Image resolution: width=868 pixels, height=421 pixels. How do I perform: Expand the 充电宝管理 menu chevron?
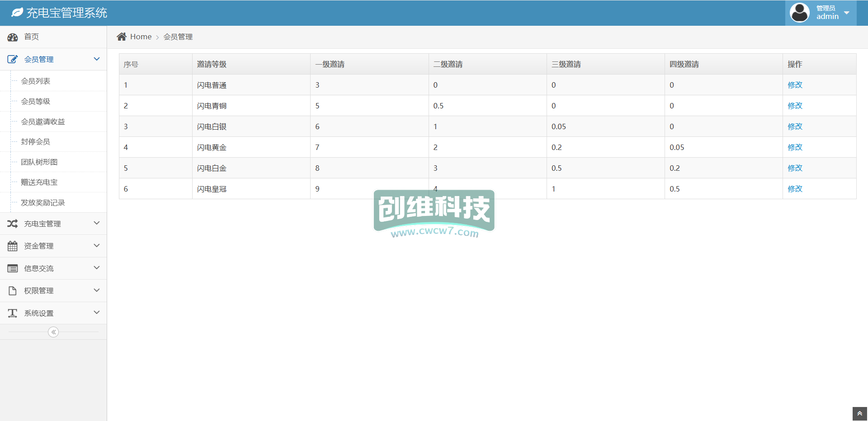96,223
